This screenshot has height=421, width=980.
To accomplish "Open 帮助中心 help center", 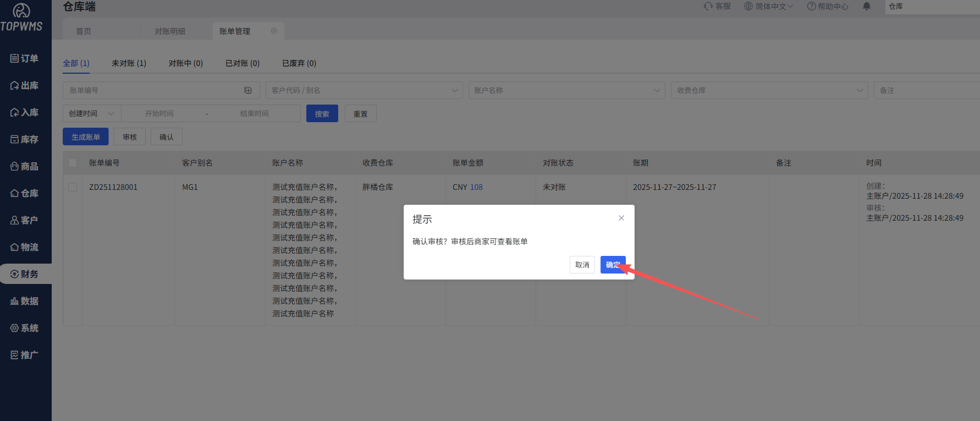I will [x=828, y=7].
